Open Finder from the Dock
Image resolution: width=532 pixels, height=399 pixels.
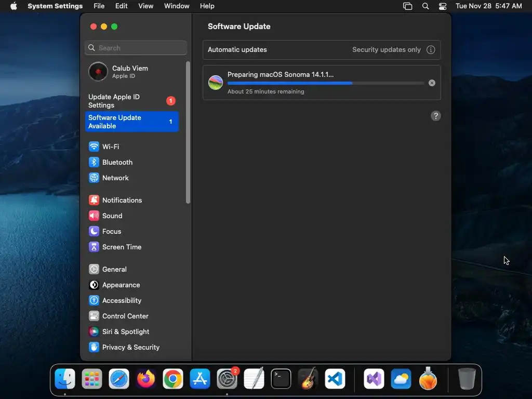tap(65, 379)
